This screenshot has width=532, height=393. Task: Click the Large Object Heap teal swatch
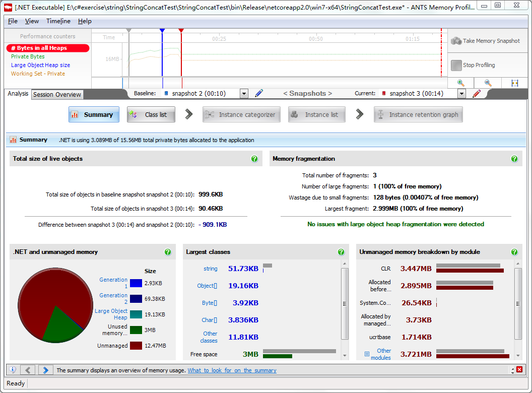136,314
